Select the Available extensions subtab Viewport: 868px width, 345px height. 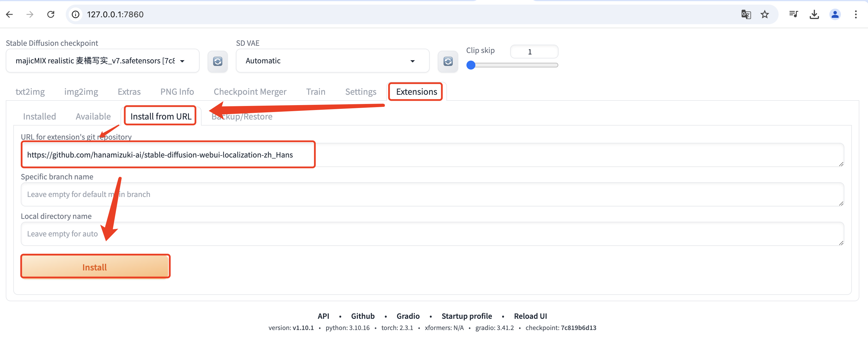[x=93, y=116]
